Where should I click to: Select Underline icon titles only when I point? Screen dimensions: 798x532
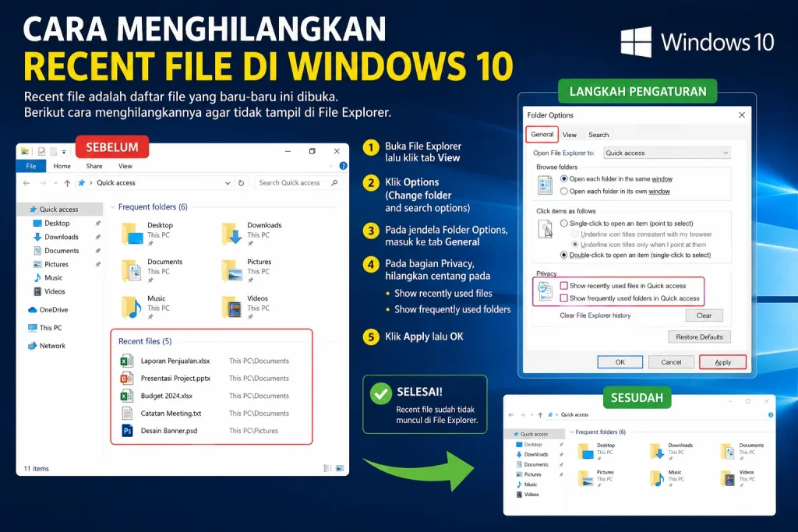(575, 245)
